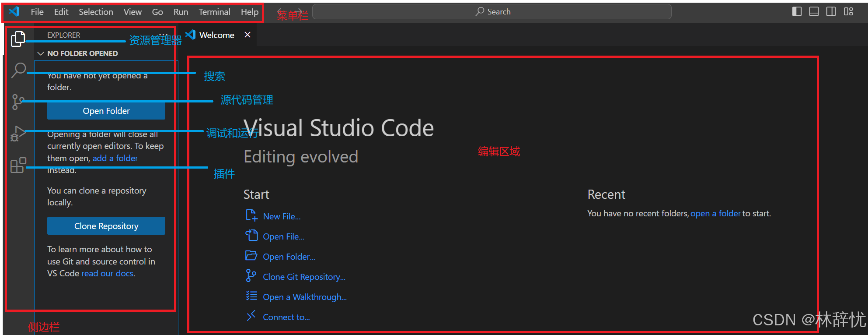The width and height of the screenshot is (868, 335).
Task: Click the 'Connect to...' link
Action: pos(286,317)
